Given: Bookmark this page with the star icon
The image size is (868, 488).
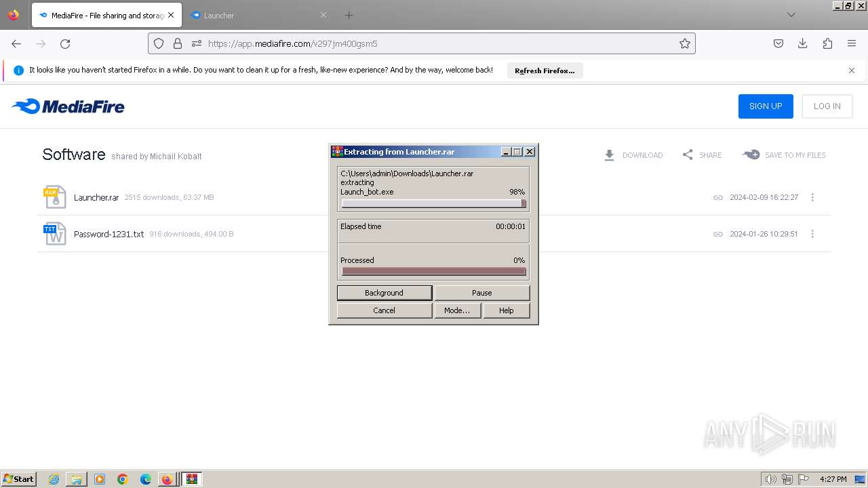Looking at the screenshot, I should 685,43.
